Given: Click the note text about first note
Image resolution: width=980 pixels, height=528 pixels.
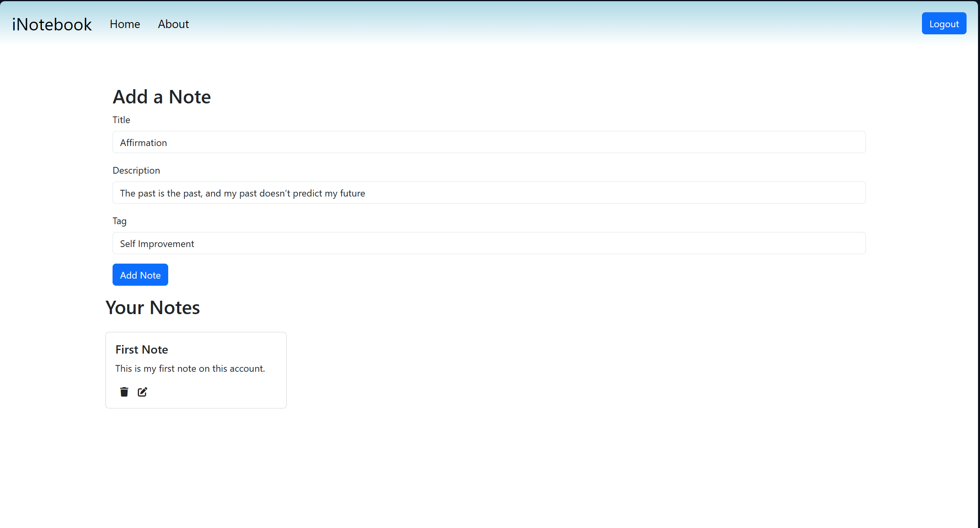Looking at the screenshot, I should point(190,369).
